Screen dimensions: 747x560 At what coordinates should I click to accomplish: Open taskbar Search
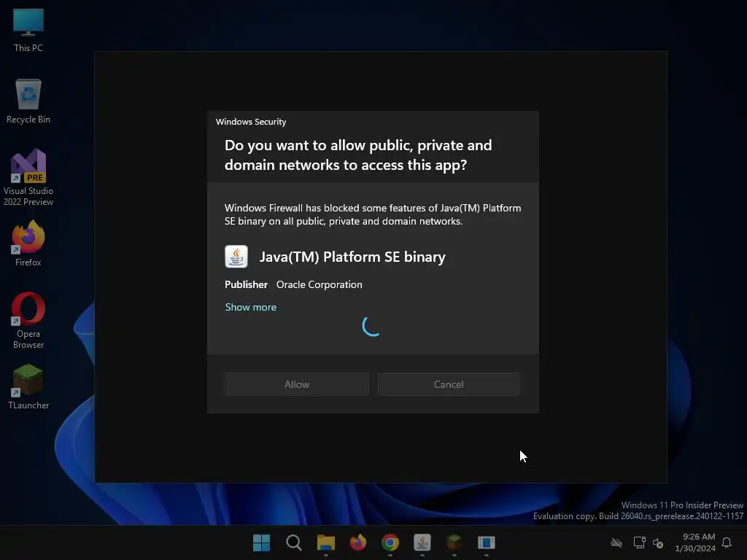[x=294, y=542]
